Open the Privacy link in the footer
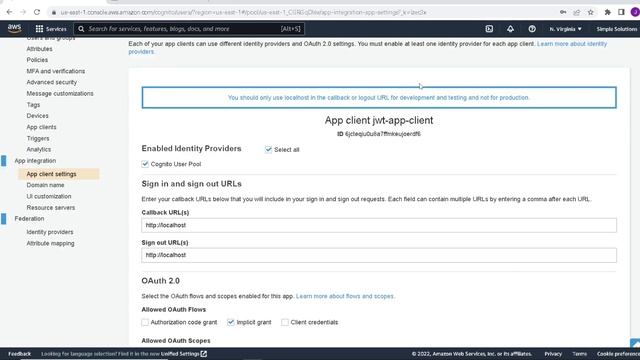The height and width of the screenshot is (360, 640). [x=553, y=354]
